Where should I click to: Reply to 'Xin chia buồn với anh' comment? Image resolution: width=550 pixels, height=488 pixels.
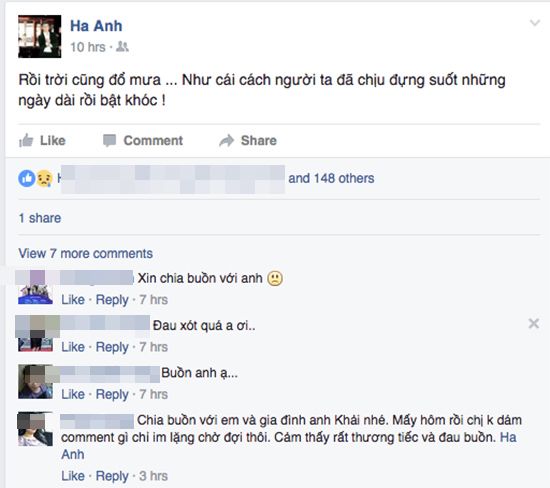112,300
